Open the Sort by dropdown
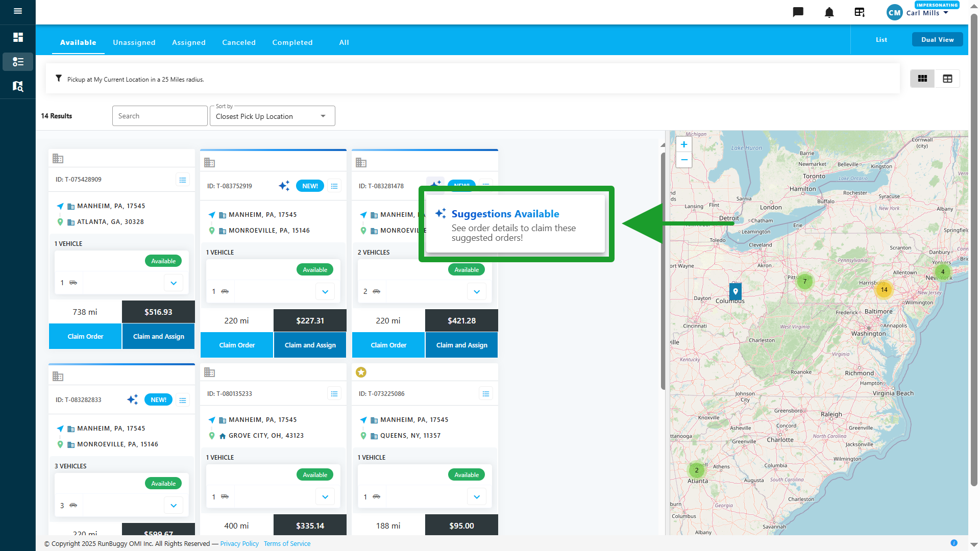980x551 pixels. (273, 116)
